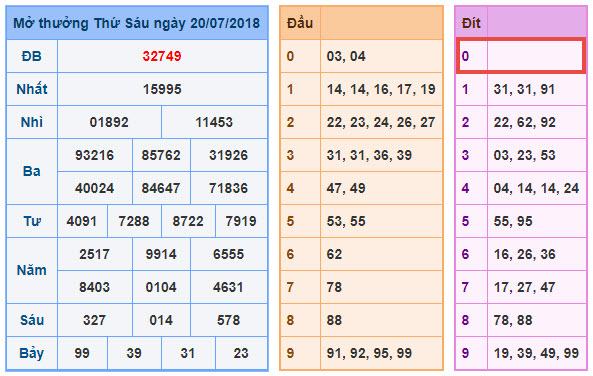Select the 31 cell in the Bảy row

tap(188, 353)
